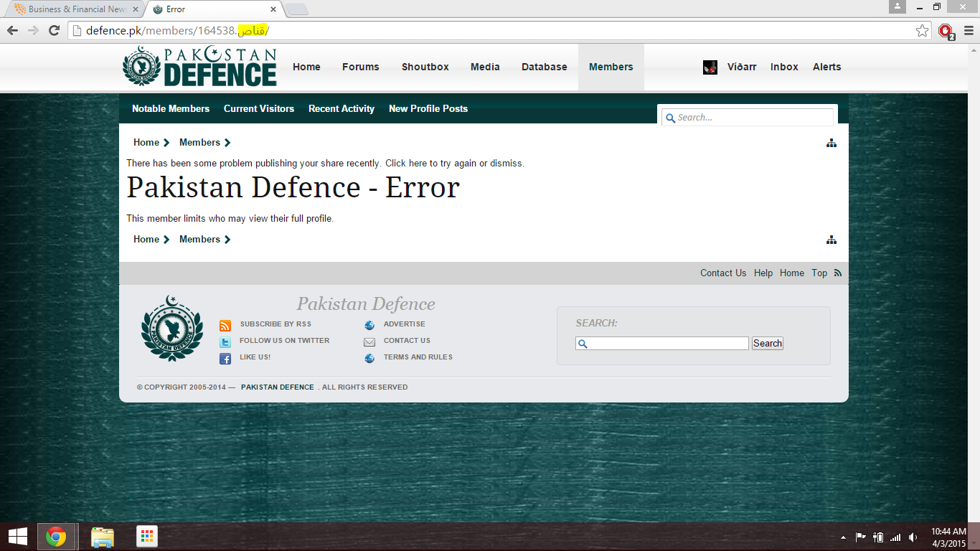Open File Explorer from taskbar
This screenshot has width=980, height=551.
(103, 537)
